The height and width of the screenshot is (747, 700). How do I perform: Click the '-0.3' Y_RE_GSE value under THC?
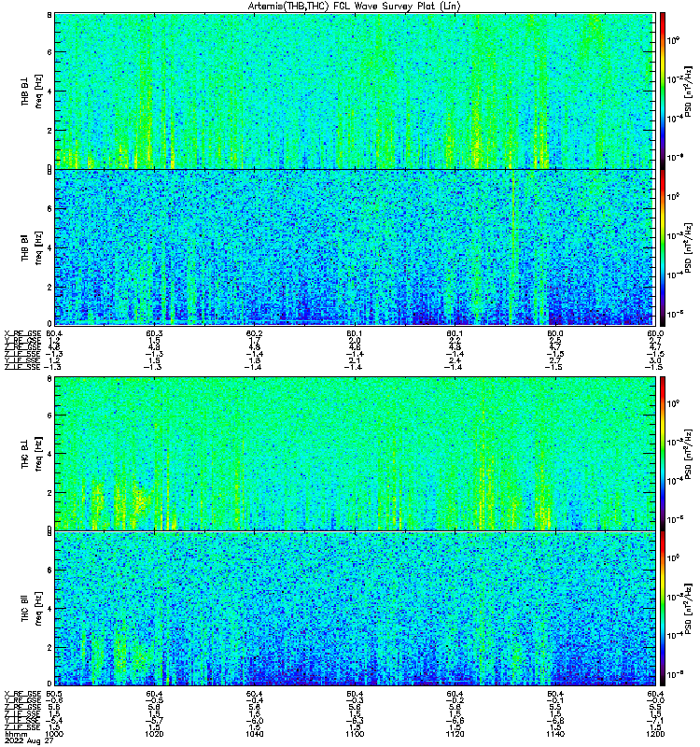click(x=355, y=700)
